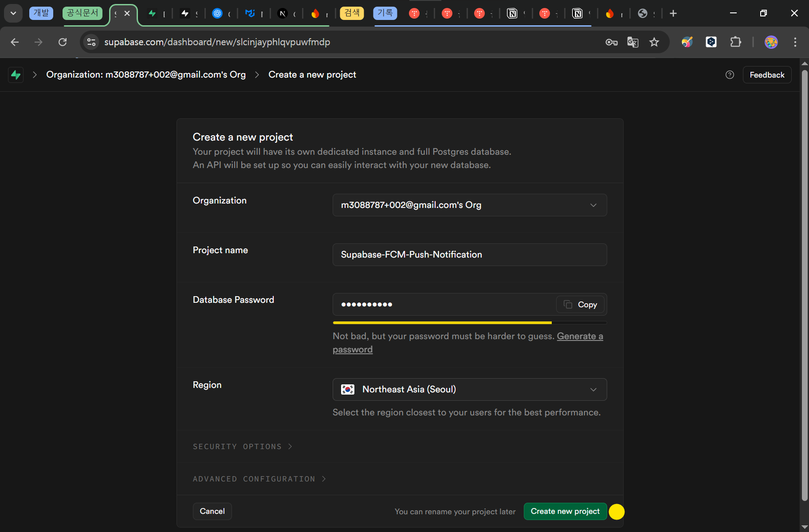Screen dimensions: 809x532
Task: Open the tab search dropdown arrow
Action: (13, 13)
